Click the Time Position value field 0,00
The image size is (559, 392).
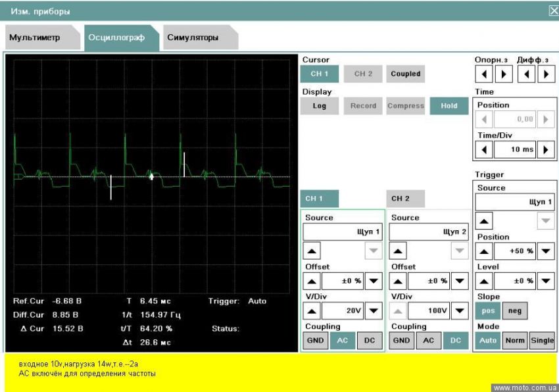[515, 120]
